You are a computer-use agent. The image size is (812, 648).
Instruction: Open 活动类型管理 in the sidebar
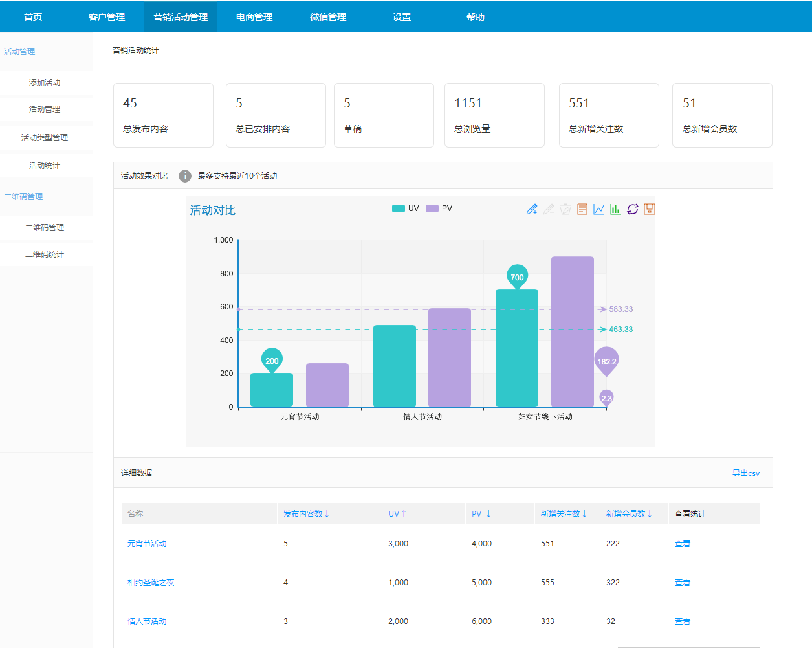pos(46,137)
